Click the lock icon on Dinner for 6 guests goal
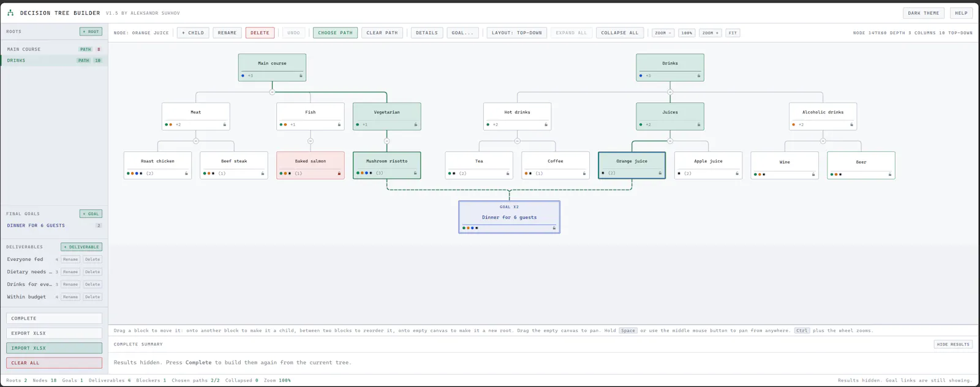980x387 pixels. (554, 228)
